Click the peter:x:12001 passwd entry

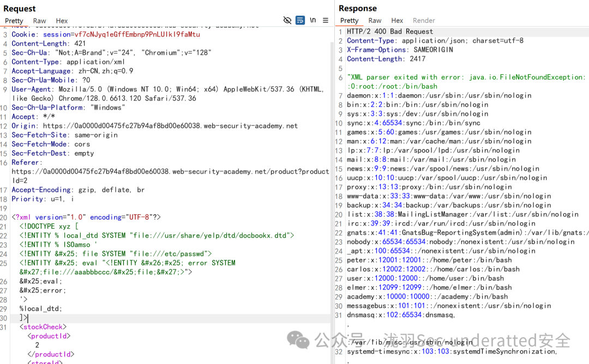click(429, 260)
